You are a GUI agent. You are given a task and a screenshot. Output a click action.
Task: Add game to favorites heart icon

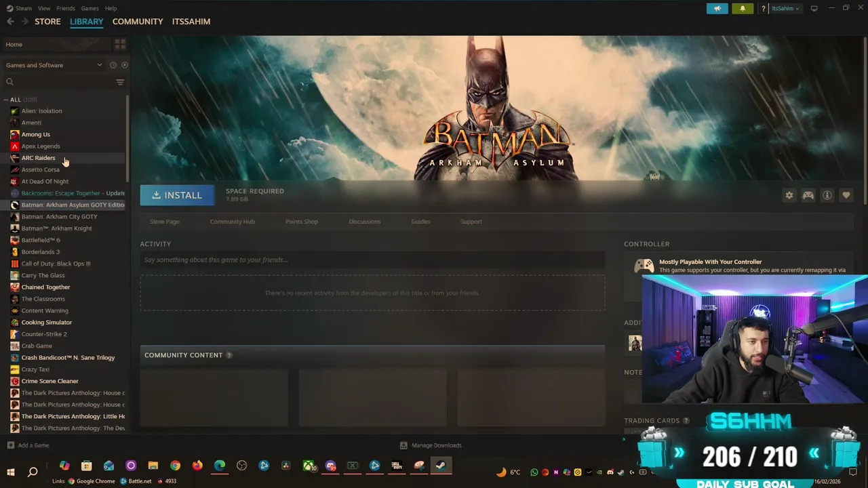point(846,195)
